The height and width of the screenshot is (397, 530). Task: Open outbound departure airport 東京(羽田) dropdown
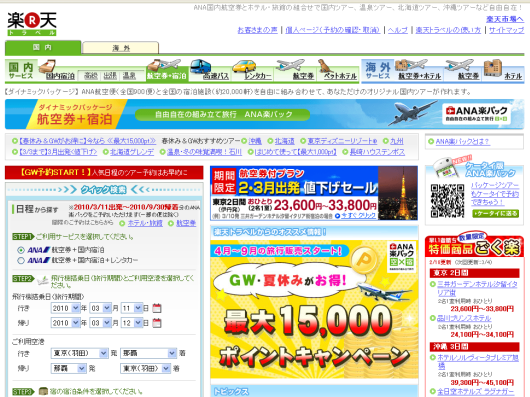[x=79, y=353]
